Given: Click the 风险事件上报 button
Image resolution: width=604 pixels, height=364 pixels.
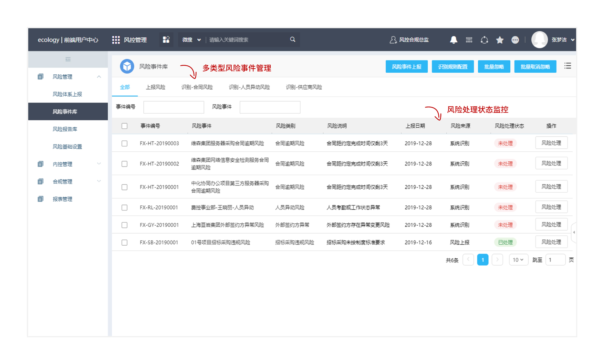Looking at the screenshot, I should [x=406, y=66].
